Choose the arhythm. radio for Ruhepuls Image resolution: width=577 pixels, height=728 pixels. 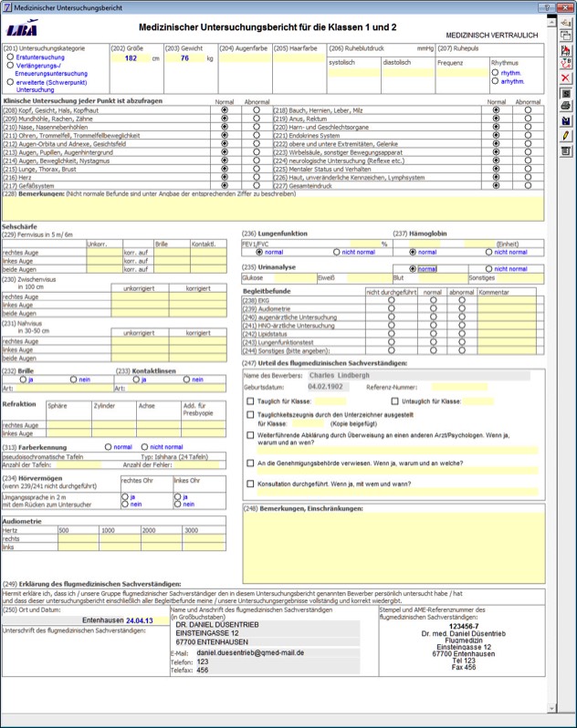click(495, 81)
